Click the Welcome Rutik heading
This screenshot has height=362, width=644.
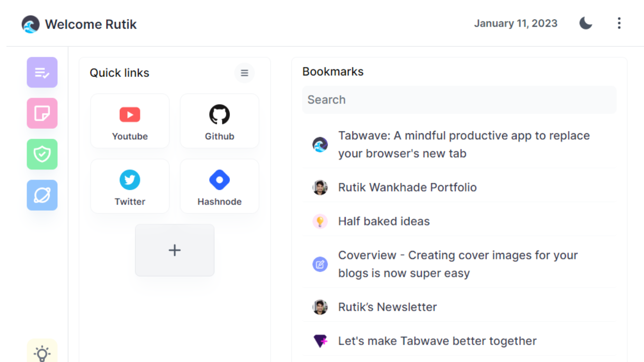click(91, 24)
